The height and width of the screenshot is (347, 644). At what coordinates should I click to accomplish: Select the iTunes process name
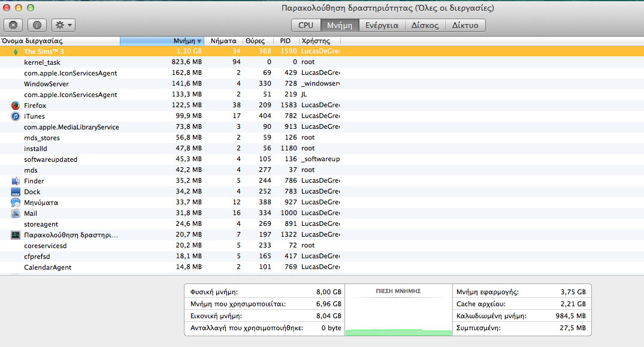click(x=34, y=116)
